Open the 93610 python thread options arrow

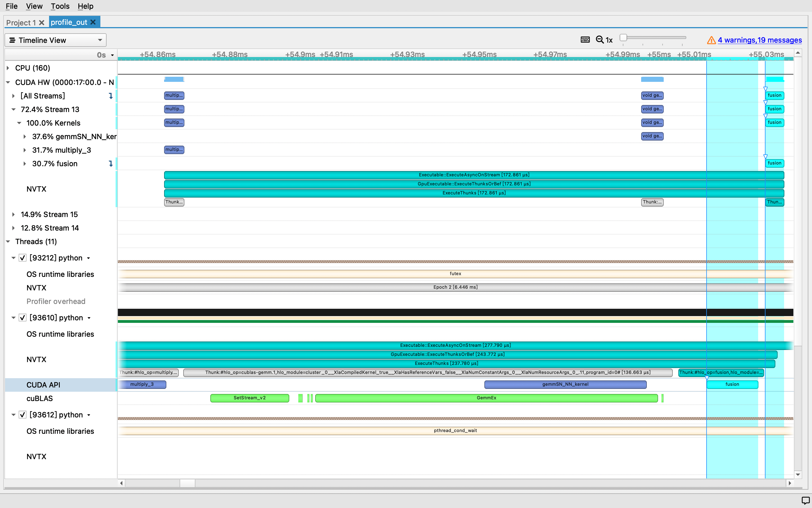point(89,318)
